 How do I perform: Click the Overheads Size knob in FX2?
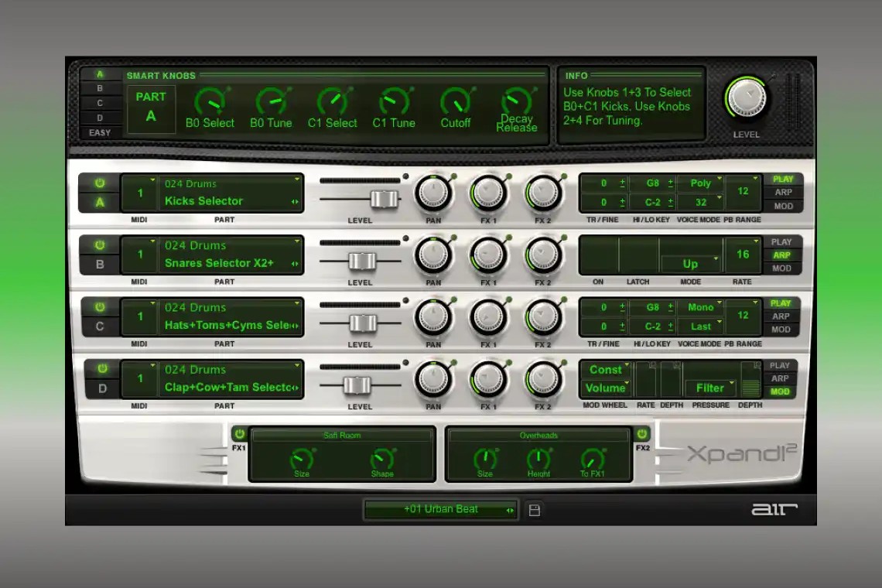[x=485, y=459]
